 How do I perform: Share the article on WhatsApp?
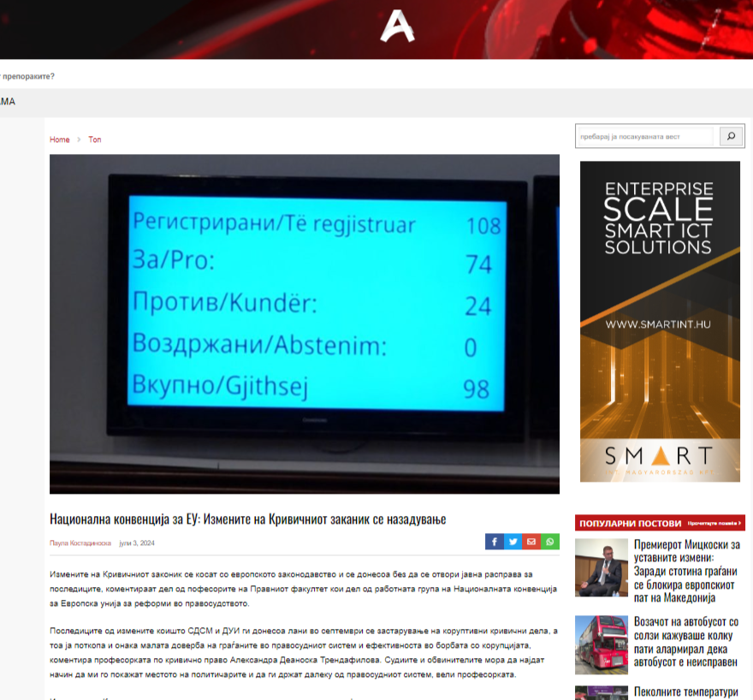550,542
